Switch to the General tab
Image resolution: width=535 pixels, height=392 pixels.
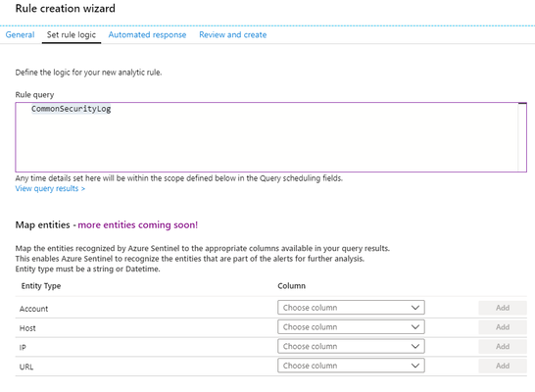(20, 35)
